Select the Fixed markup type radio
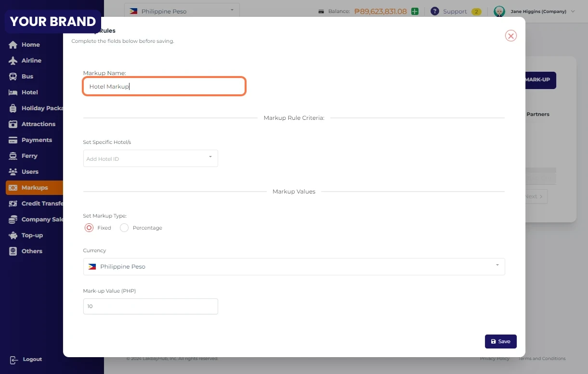Viewport: 588px width, 374px height. coord(89,228)
